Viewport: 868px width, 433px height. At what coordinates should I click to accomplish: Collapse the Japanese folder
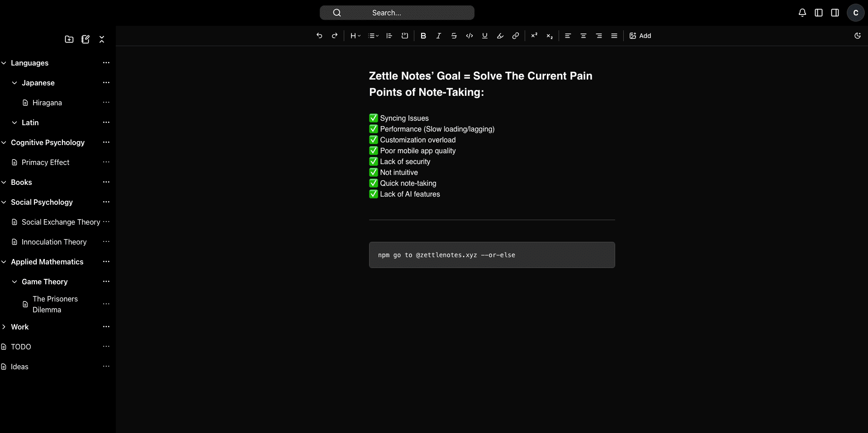click(x=14, y=83)
